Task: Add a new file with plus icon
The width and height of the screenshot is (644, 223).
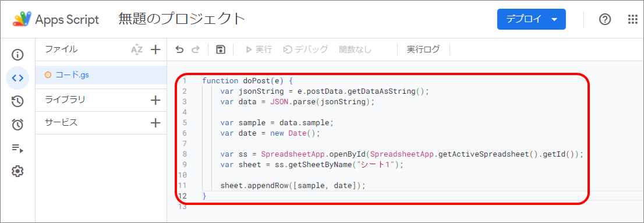Action: point(155,49)
